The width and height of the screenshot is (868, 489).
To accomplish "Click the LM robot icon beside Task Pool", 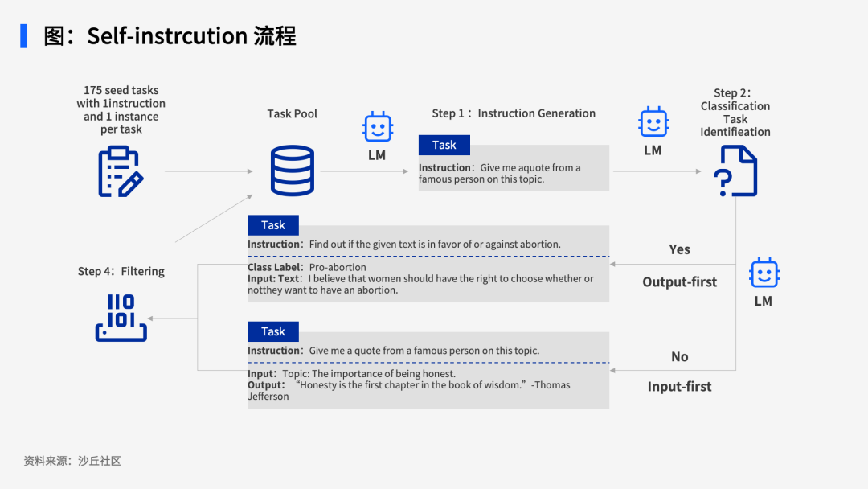I will pos(378,127).
